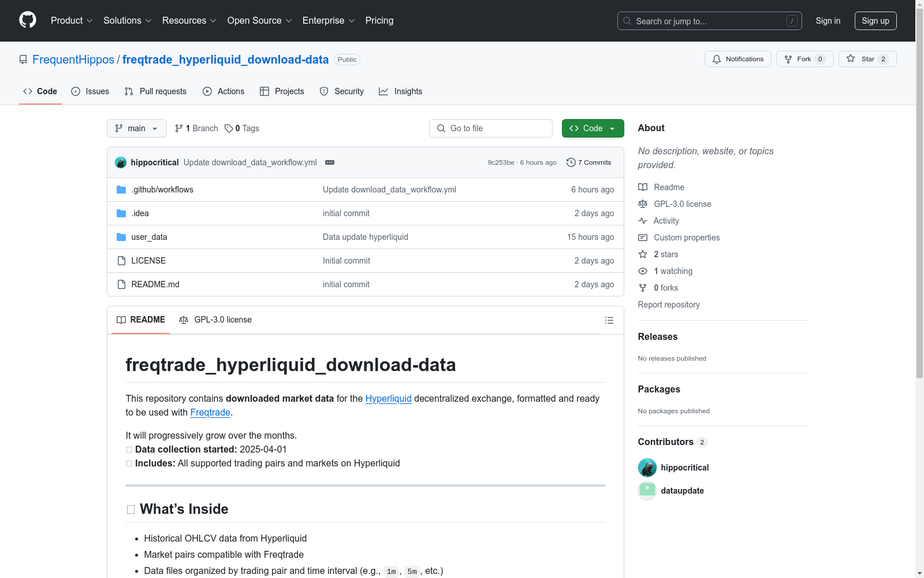
Task: Open freqtrade_hyperliquid_download-data repository link
Action: click(x=225, y=60)
